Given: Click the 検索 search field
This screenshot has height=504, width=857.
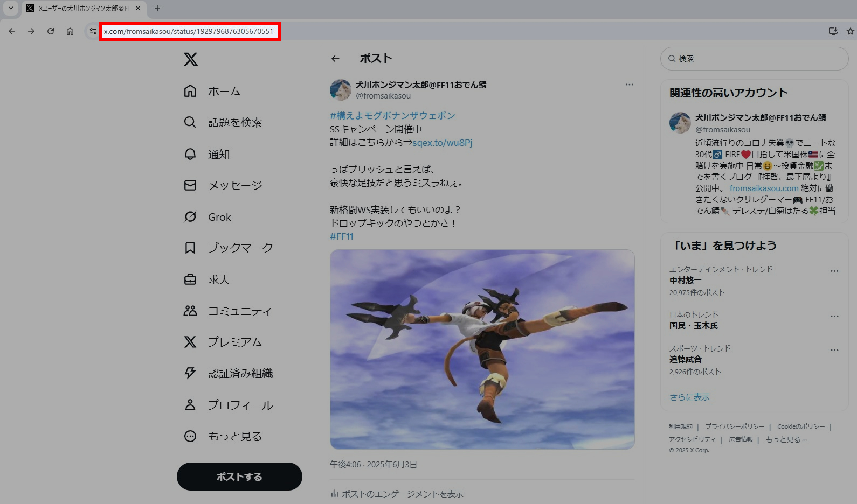Looking at the screenshot, I should pyautogui.click(x=755, y=59).
